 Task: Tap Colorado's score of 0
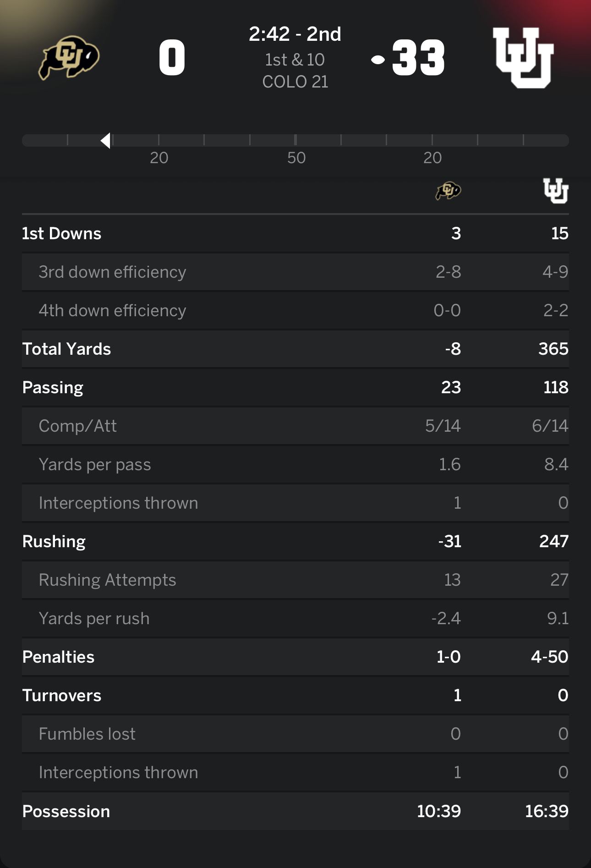click(x=172, y=58)
